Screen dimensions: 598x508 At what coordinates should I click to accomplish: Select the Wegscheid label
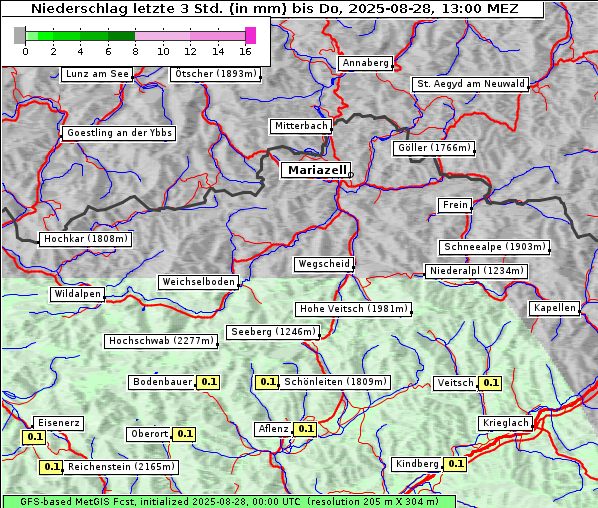point(324,264)
